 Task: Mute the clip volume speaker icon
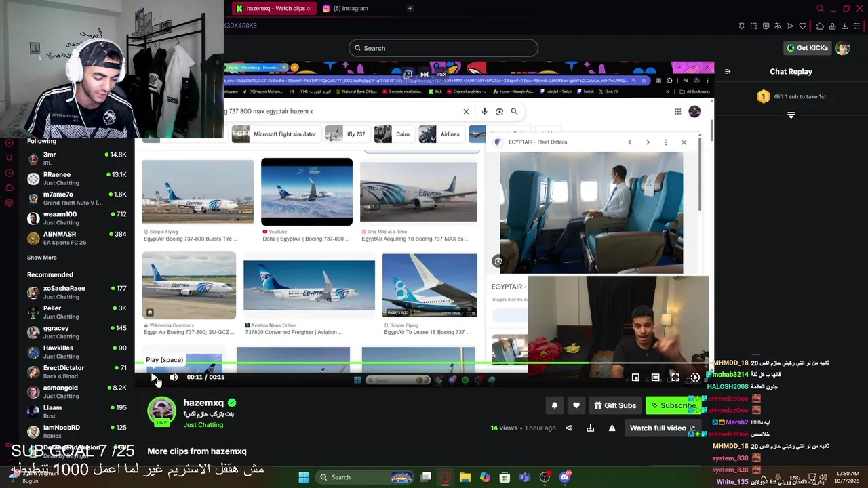click(x=174, y=378)
